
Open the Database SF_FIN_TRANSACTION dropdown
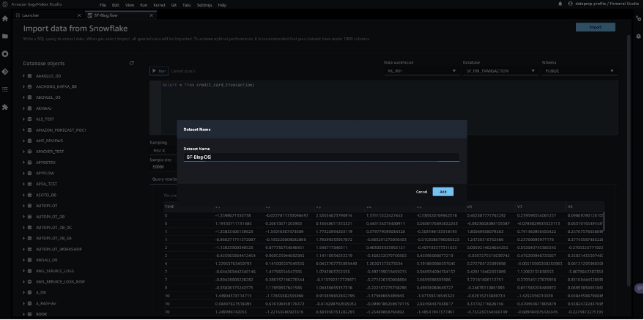[x=500, y=71]
